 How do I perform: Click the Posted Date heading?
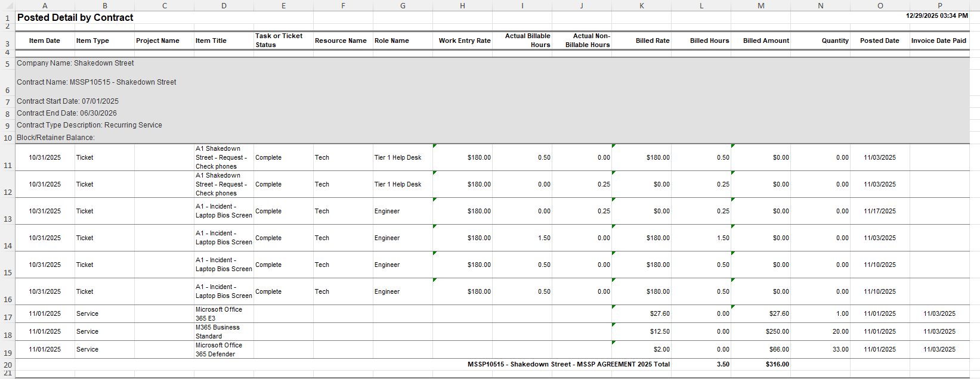[880, 41]
